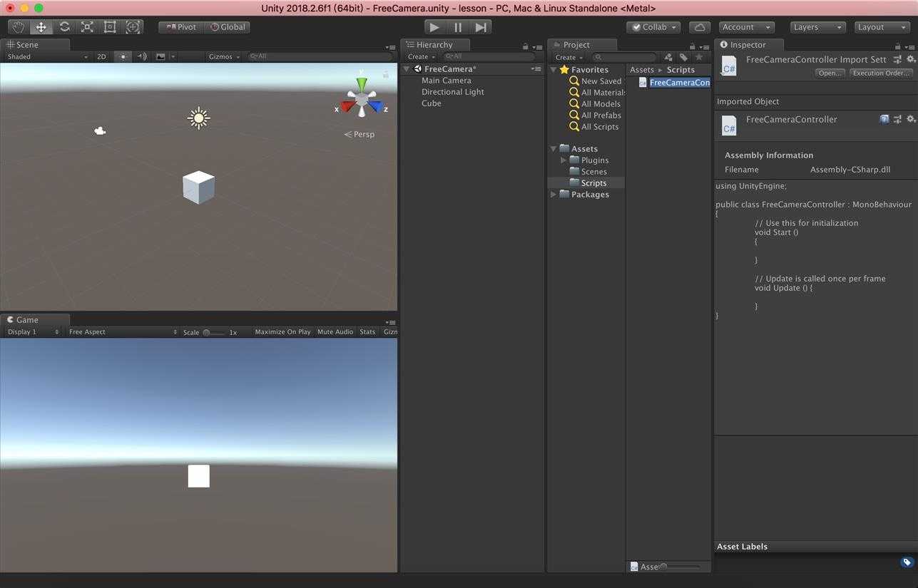
Task: Click the Step frame button
Action: (481, 27)
